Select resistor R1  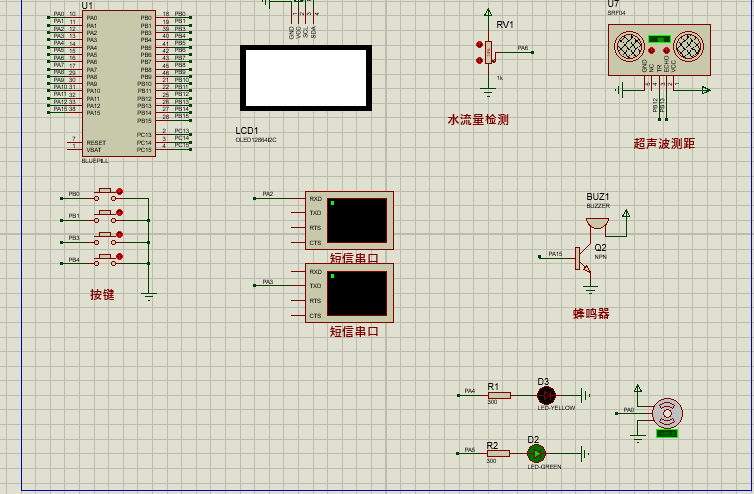(x=499, y=395)
